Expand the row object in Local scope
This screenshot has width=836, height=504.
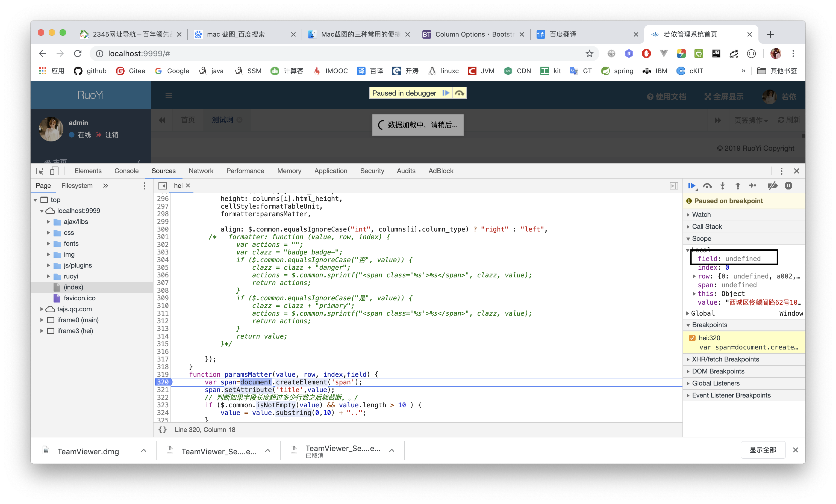[x=694, y=276]
